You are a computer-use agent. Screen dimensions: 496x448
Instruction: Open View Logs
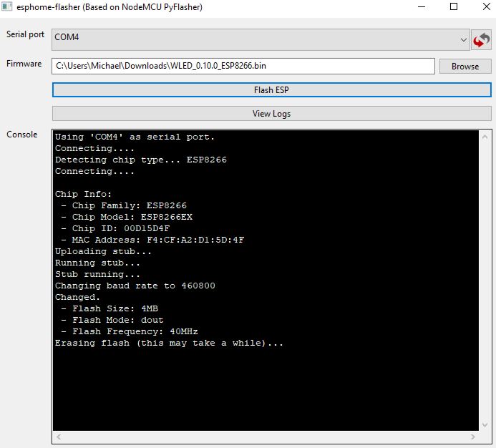pyautogui.click(x=272, y=114)
